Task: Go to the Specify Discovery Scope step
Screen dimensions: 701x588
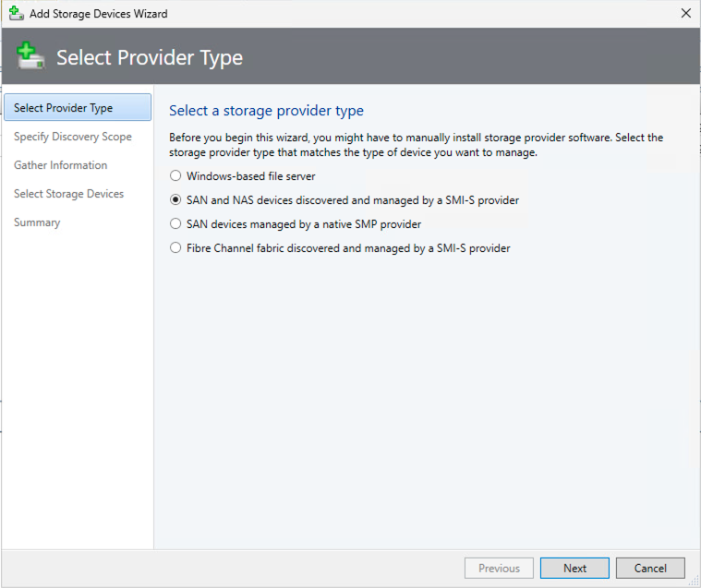Action: coord(73,137)
